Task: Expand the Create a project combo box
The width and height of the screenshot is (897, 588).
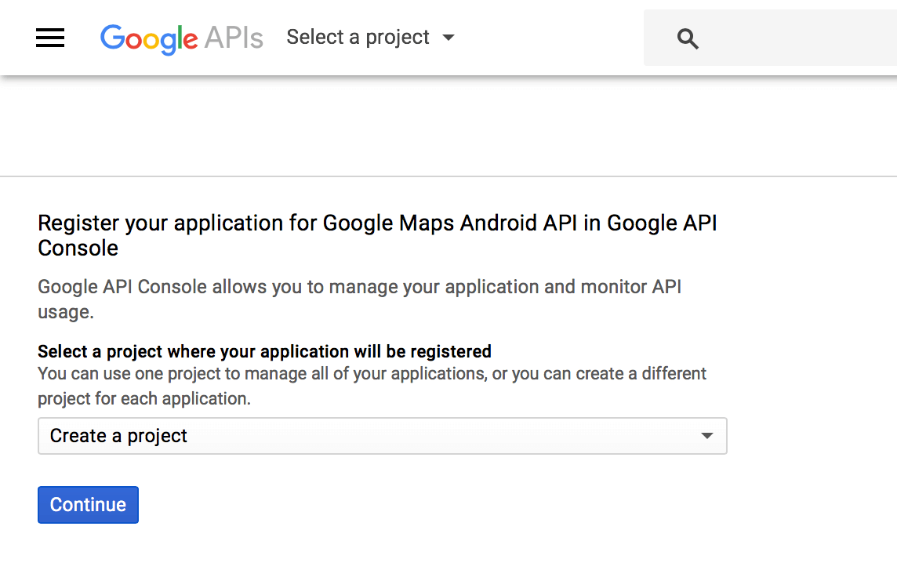Action: click(382, 436)
